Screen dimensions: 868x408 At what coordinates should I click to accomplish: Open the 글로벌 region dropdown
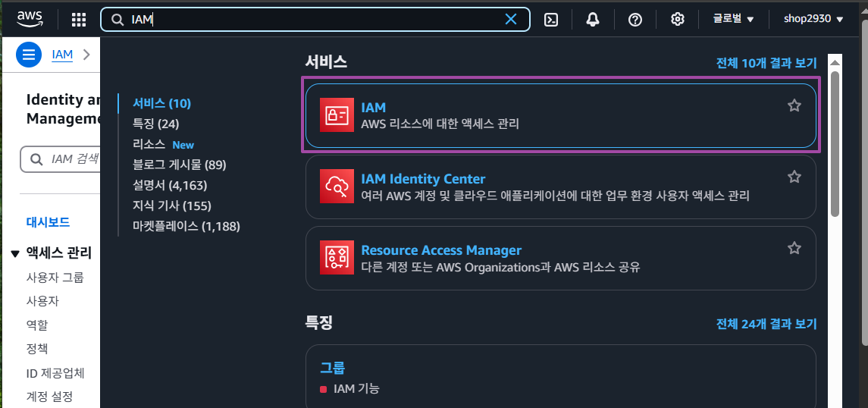tap(734, 20)
